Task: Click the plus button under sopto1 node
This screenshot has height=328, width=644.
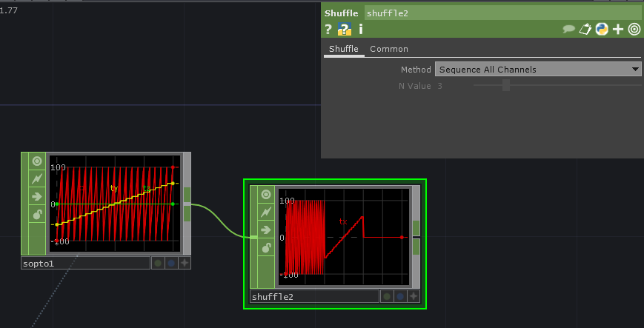Action: 185,263
